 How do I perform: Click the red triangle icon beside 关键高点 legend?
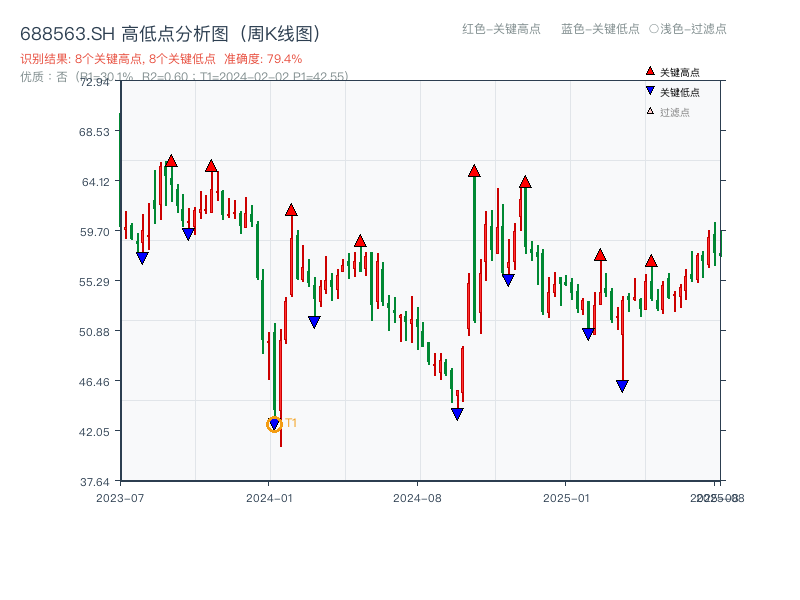[650, 73]
